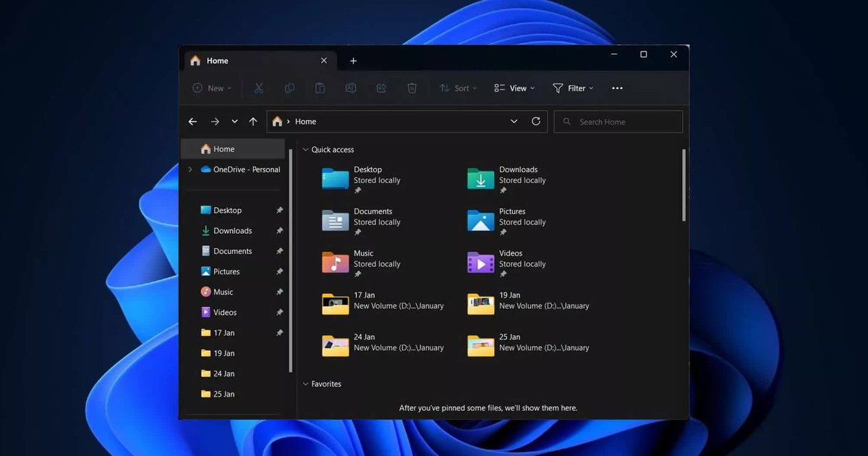The image size is (868, 456).
Task: Click the Copy icon in toolbar
Action: tap(289, 88)
